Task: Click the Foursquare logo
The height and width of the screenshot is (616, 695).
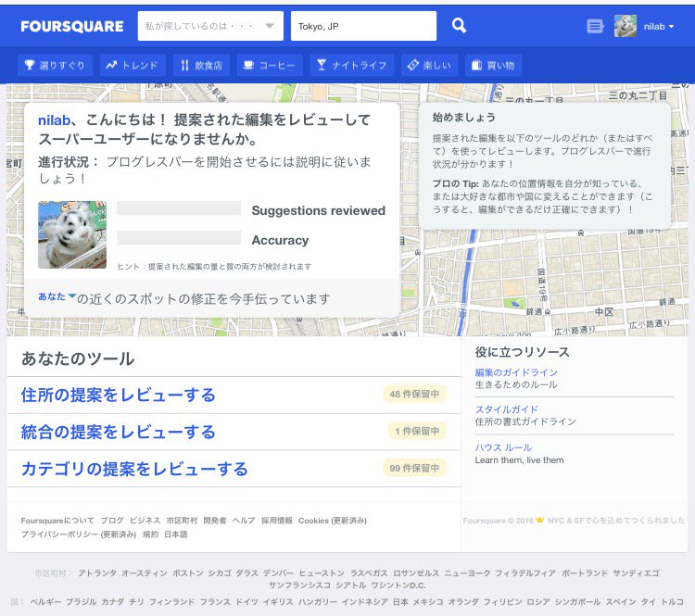Action: pos(71,26)
